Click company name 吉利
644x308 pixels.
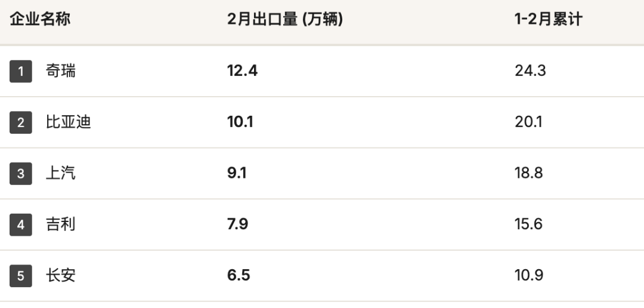61,225
